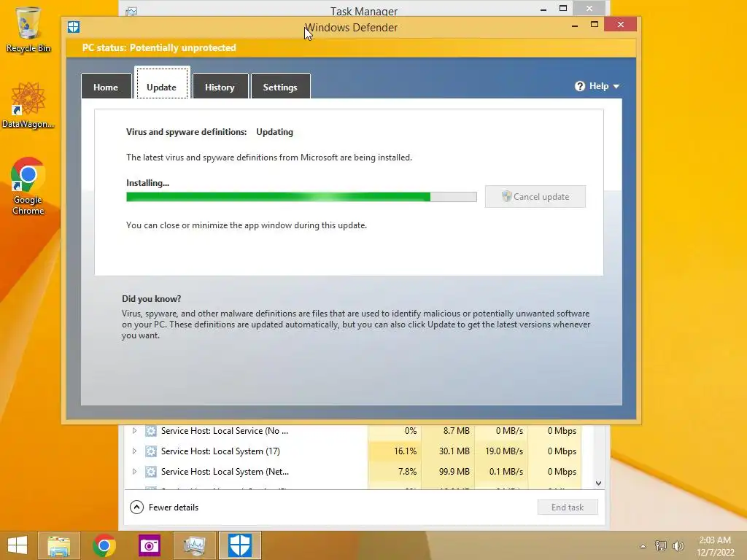Click the Windows Defender taskbar icon
This screenshot has width=747, height=560.
[x=239, y=545]
